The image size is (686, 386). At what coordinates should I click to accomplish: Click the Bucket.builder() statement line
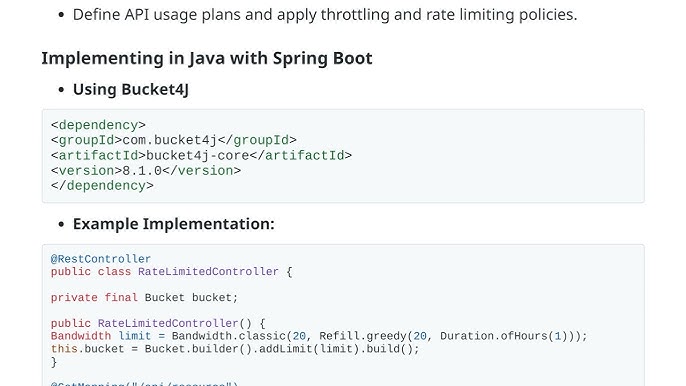235,349
